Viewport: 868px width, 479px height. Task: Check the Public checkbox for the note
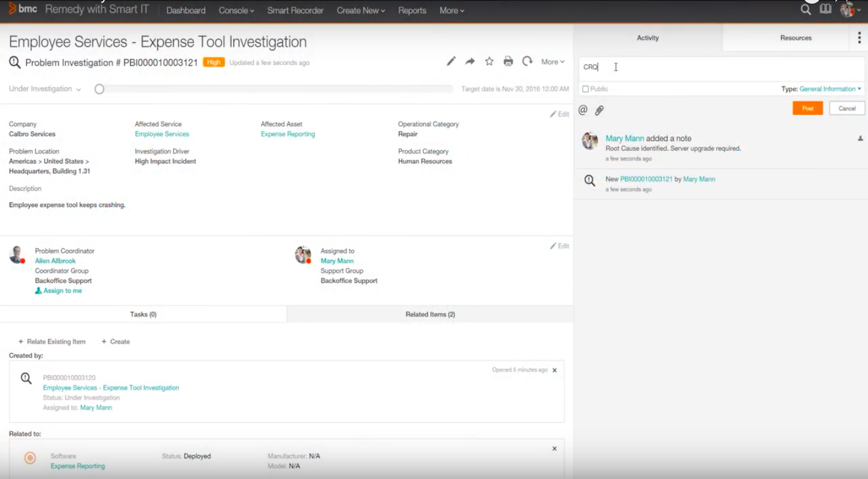point(585,89)
